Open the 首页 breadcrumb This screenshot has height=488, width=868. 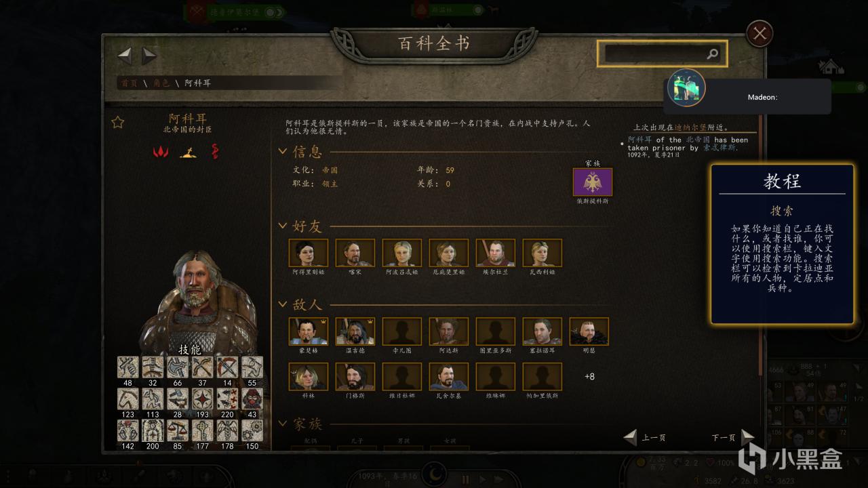coord(128,83)
